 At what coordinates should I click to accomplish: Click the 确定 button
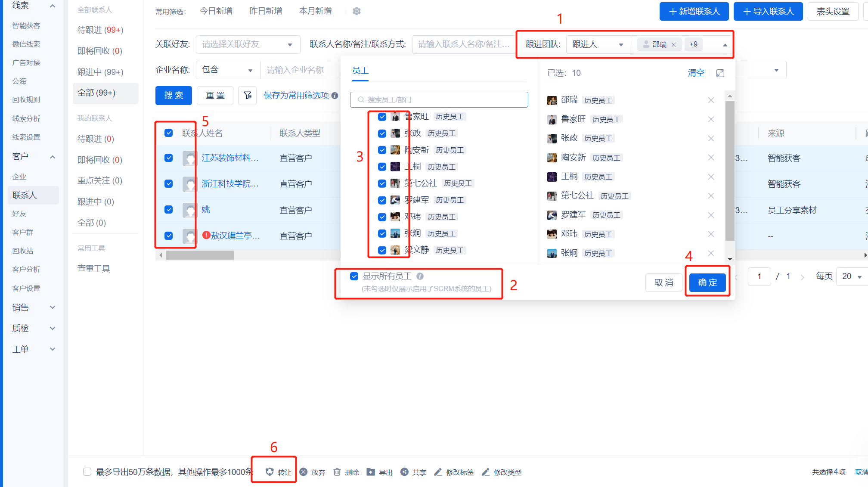click(x=707, y=282)
